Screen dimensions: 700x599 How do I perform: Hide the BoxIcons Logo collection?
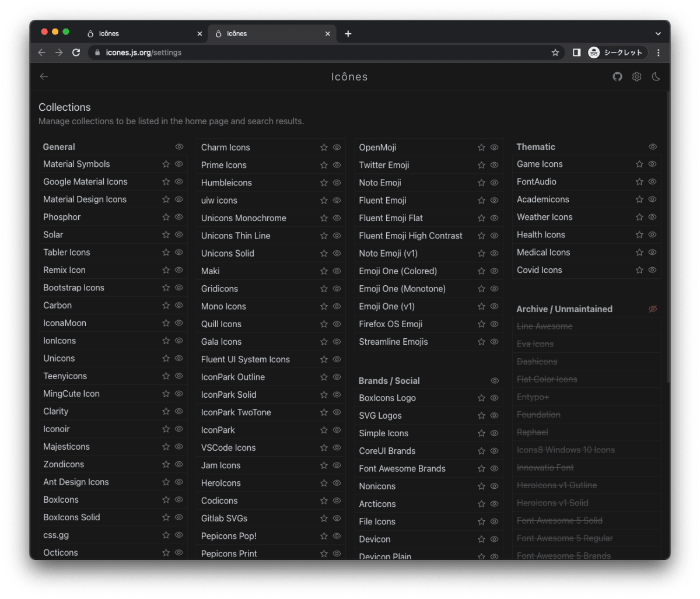494,398
